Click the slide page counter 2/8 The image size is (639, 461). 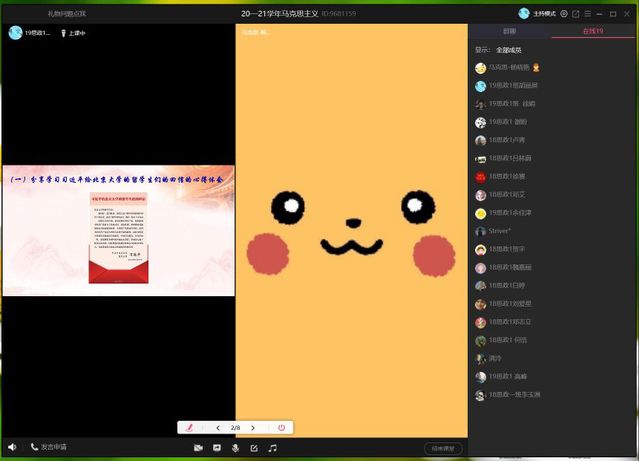235,428
